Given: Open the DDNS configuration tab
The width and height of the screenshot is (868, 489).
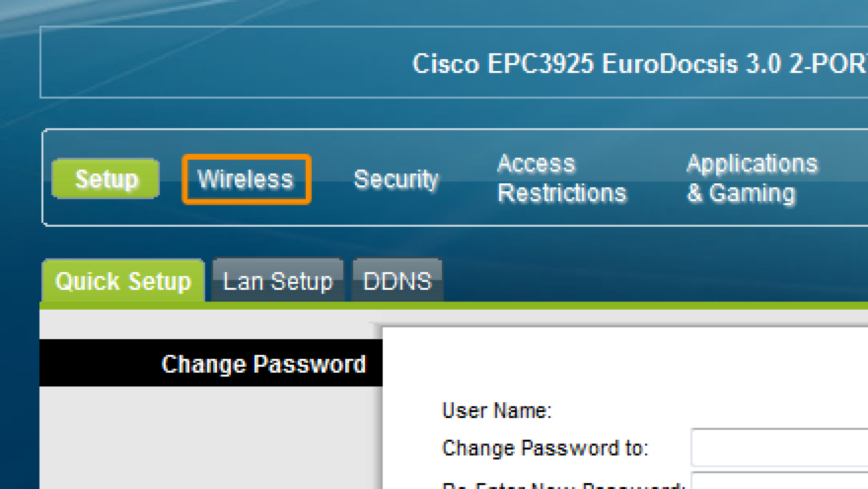Looking at the screenshot, I should [397, 280].
